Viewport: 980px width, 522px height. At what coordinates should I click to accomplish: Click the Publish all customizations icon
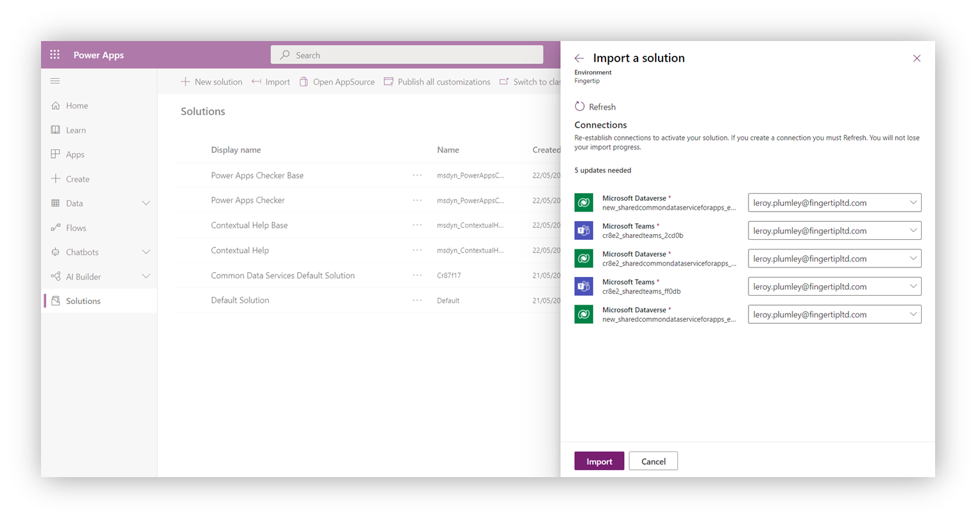pos(389,81)
